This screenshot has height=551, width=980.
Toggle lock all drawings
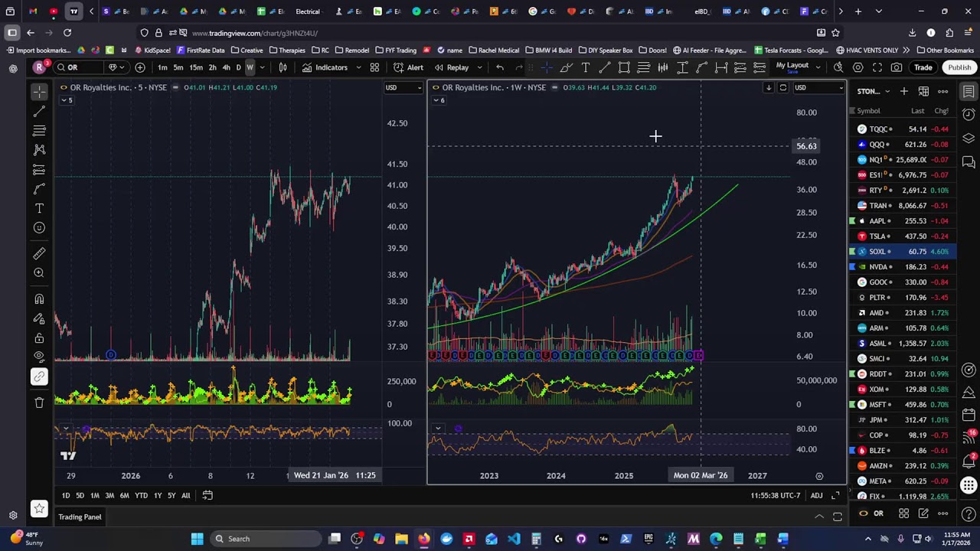(x=39, y=337)
